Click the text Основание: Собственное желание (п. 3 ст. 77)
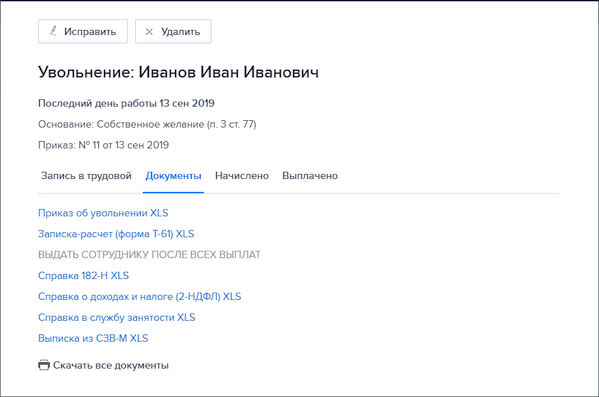 coord(147,124)
